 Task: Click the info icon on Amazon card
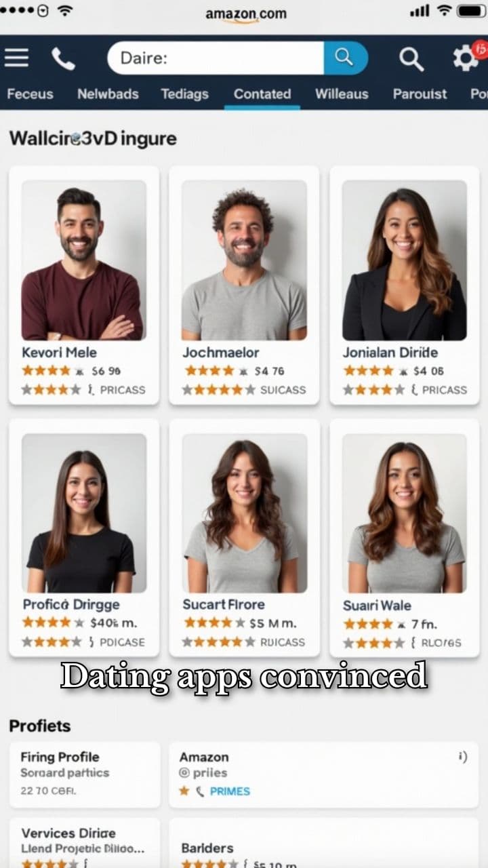[x=463, y=757]
